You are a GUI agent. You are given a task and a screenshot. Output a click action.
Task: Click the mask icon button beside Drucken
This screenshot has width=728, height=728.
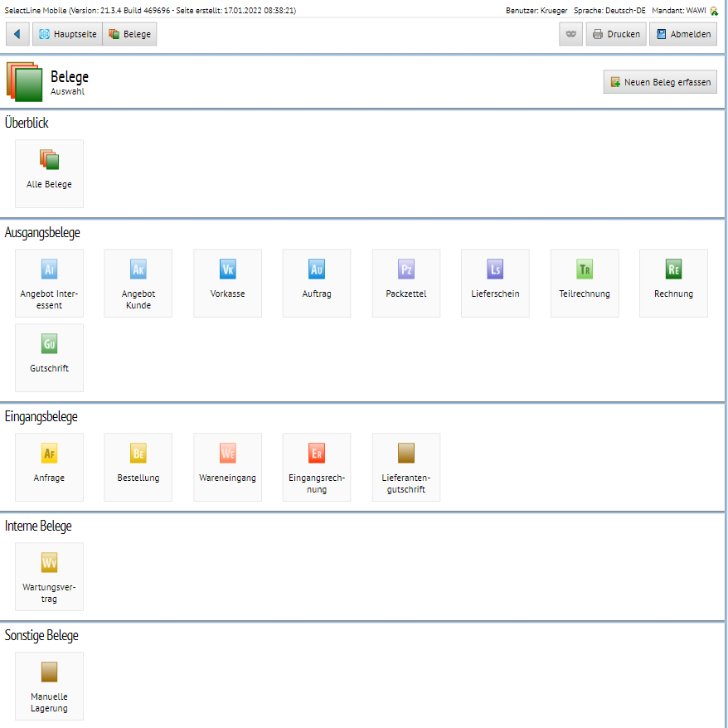pos(571,34)
